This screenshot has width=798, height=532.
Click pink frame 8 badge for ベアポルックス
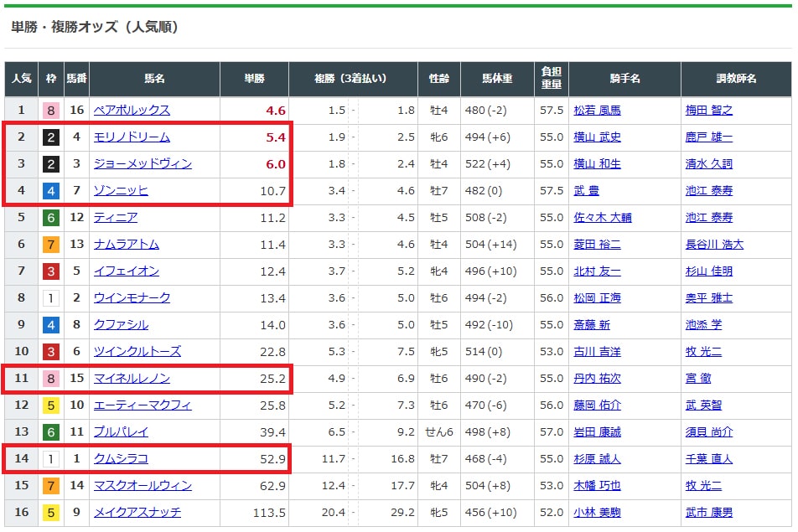pos(51,111)
